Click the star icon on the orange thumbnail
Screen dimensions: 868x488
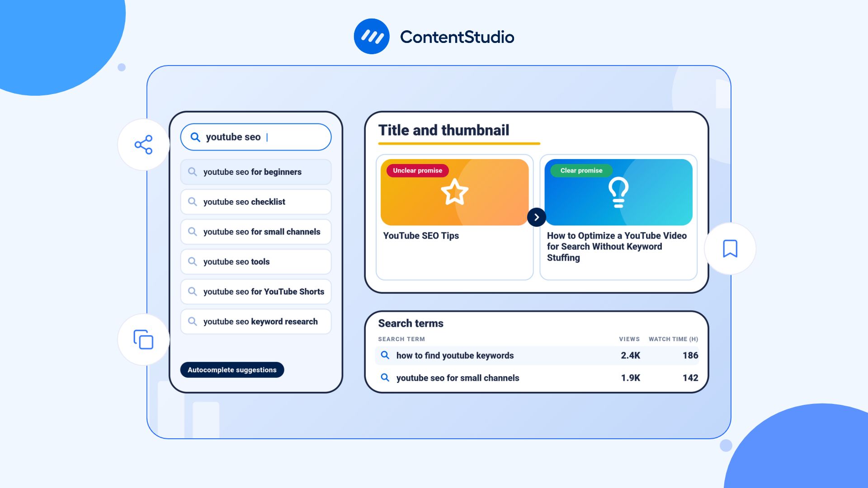coord(455,192)
